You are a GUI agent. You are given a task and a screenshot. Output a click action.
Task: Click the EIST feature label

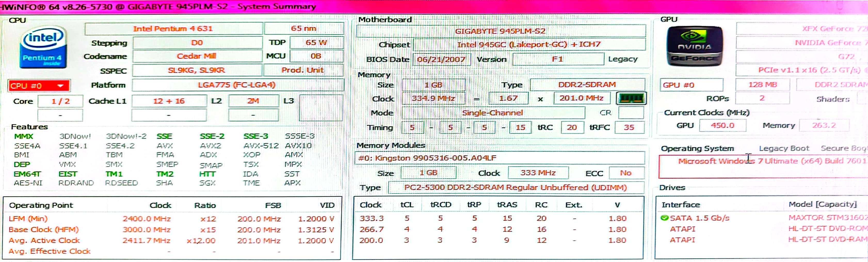point(68,174)
